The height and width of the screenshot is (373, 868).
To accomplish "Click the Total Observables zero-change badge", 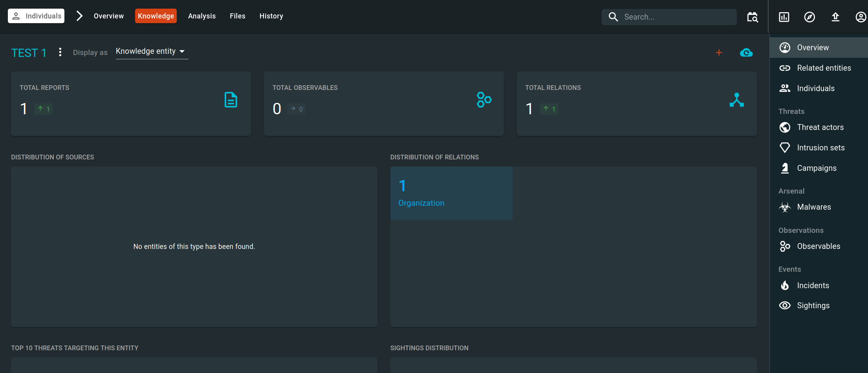I will (x=297, y=109).
